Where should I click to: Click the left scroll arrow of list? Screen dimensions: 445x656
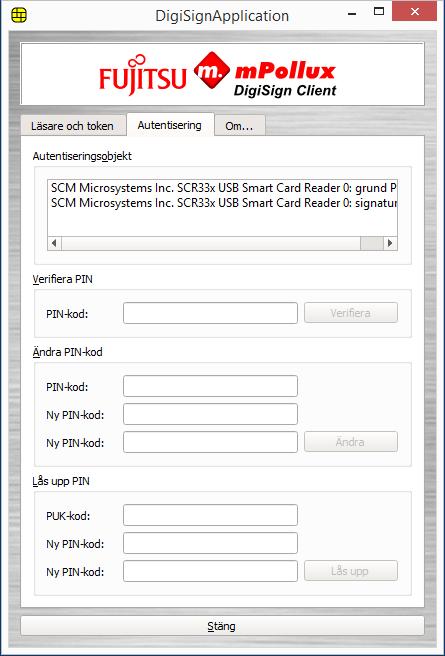pos(54,243)
